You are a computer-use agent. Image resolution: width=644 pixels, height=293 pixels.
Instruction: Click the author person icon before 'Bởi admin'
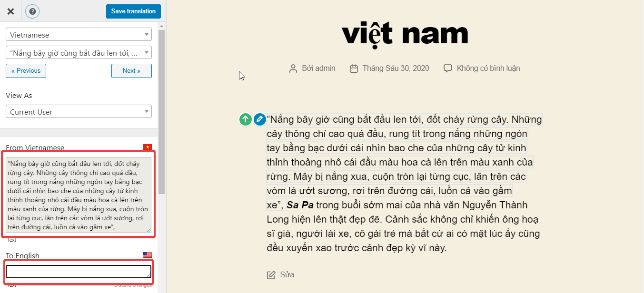(x=293, y=68)
